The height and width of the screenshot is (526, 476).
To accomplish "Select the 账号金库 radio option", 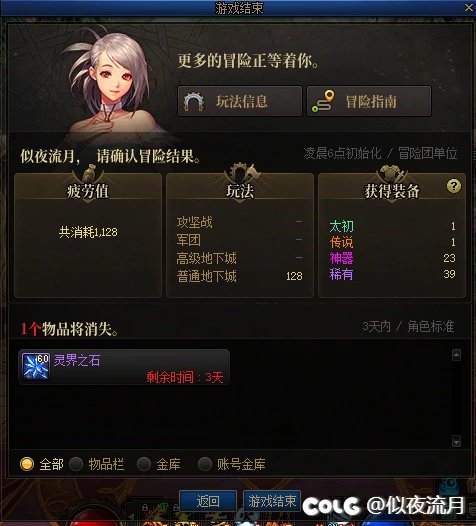I will 205,464.
